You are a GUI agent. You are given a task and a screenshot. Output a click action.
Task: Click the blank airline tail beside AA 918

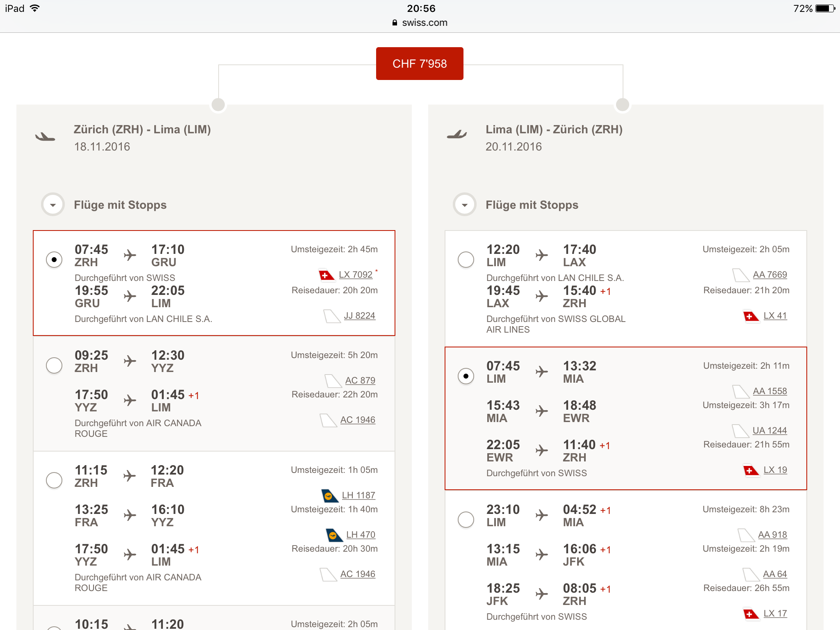[x=746, y=535]
